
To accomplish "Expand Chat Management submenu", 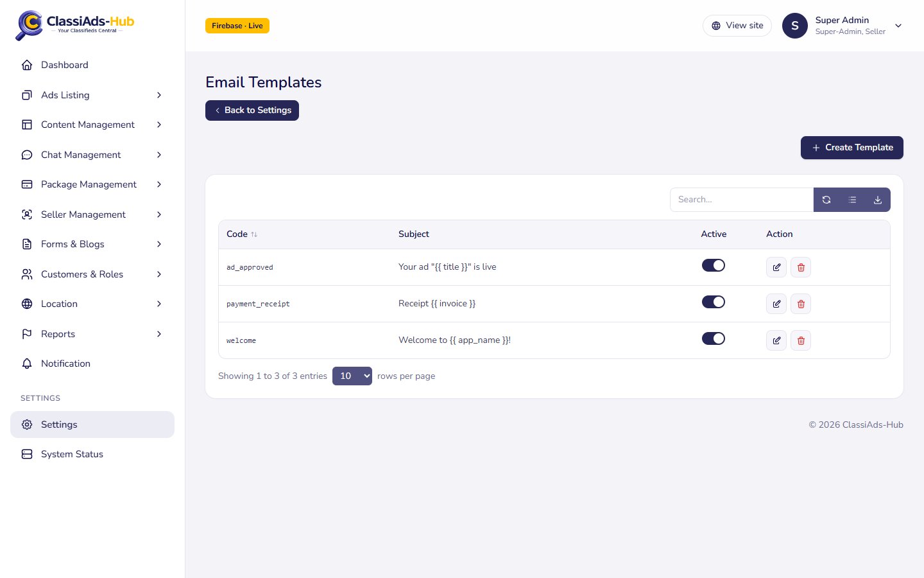I will coord(92,155).
